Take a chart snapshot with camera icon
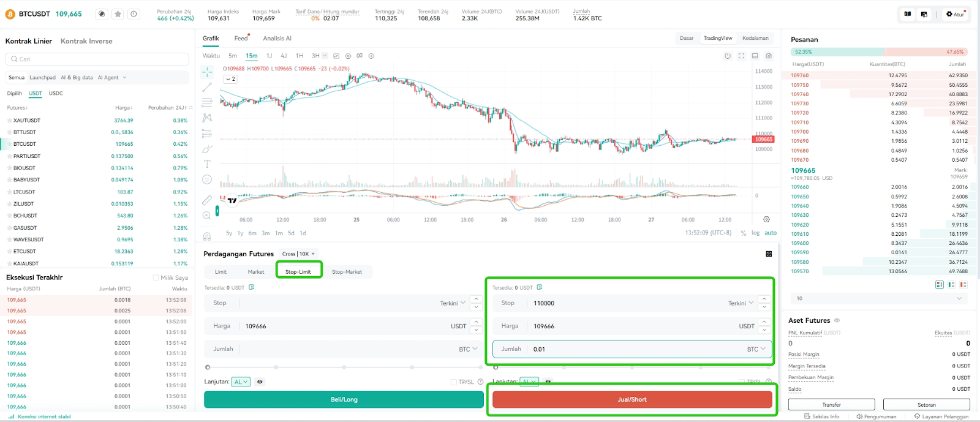The width and height of the screenshot is (980, 422). (x=769, y=56)
